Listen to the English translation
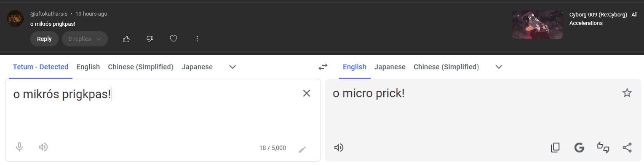The height and width of the screenshot is (165, 644). (339, 148)
